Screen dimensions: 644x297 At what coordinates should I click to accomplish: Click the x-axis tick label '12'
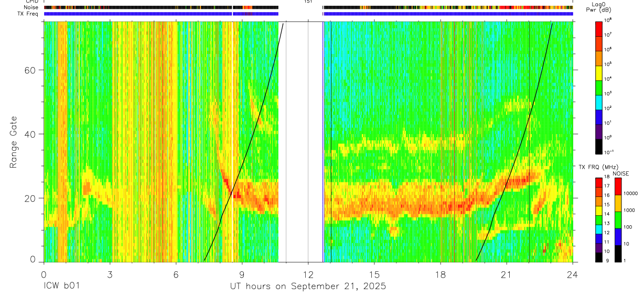click(308, 274)
